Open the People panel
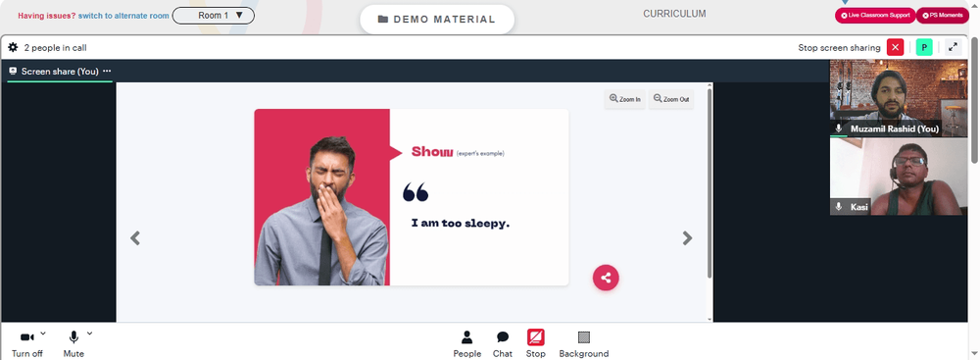This screenshot has height=360, width=980. (466, 344)
